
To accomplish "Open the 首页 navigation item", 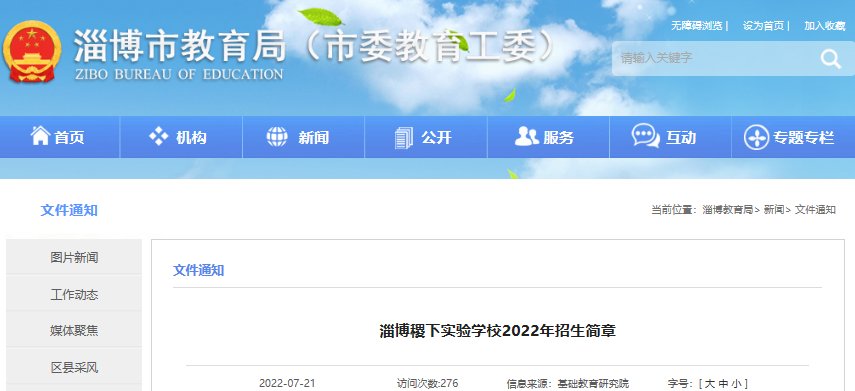I will pos(59,137).
